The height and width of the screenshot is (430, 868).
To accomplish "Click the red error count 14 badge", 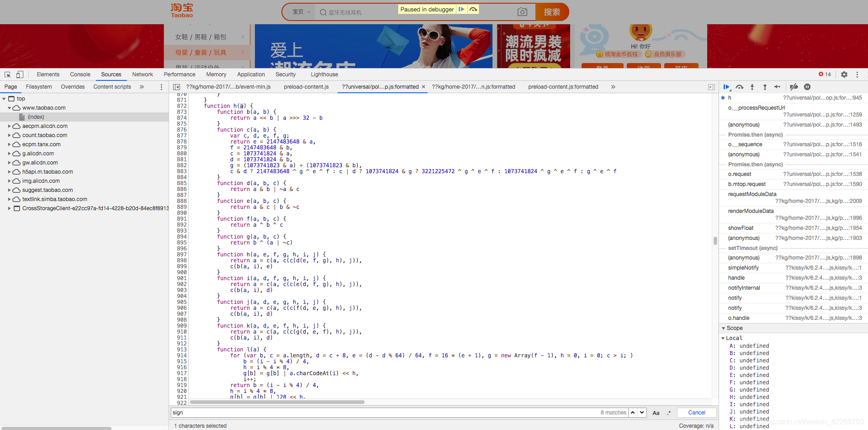I will coord(825,74).
